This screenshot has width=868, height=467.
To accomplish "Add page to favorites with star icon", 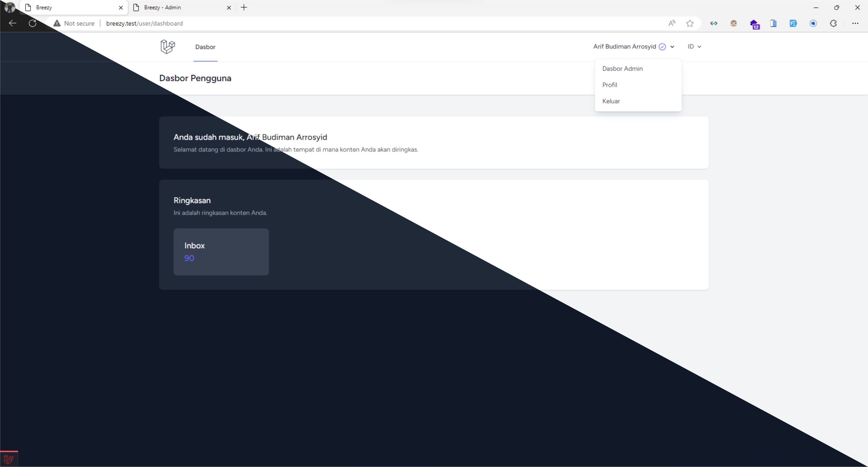I will pyautogui.click(x=690, y=23).
